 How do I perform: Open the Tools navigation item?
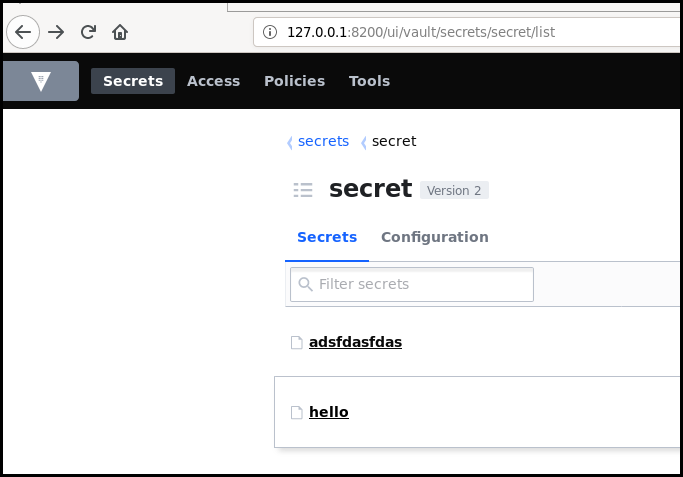[x=369, y=81]
